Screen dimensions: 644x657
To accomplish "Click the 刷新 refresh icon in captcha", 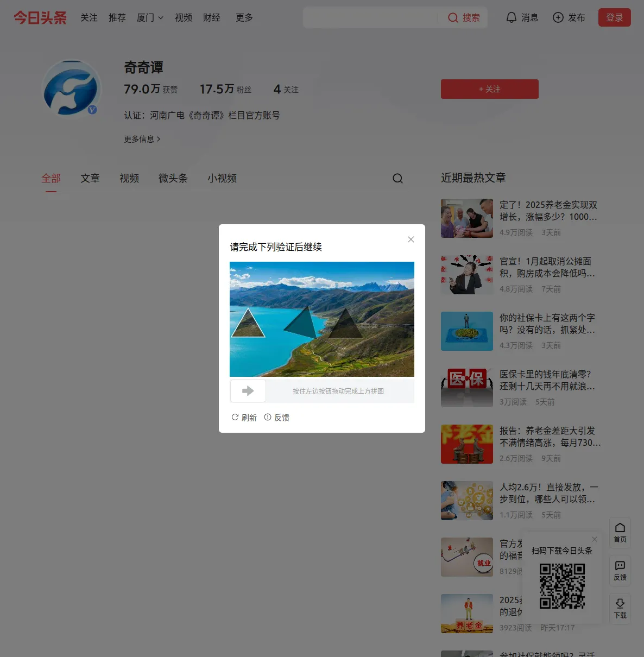I will [x=235, y=417].
